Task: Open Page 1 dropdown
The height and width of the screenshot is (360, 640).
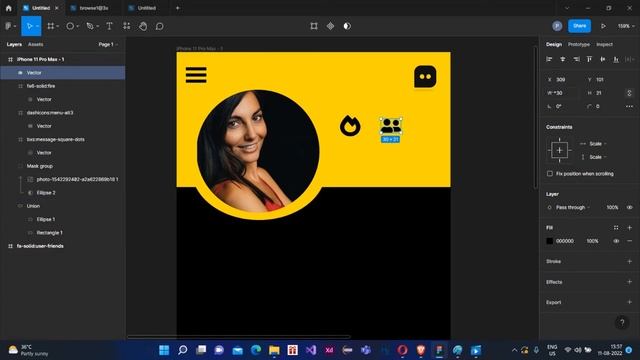Action: [x=108, y=44]
